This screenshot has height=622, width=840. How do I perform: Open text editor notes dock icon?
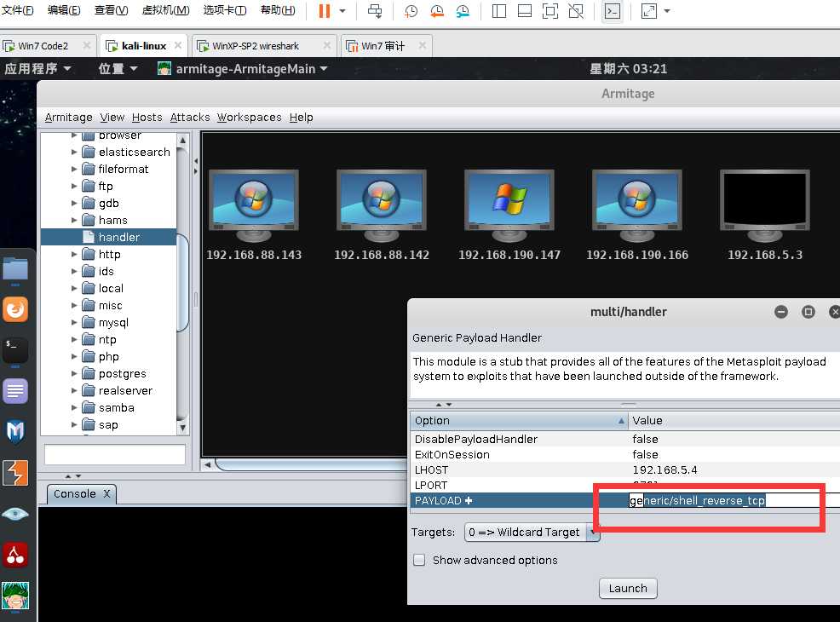pos(15,390)
